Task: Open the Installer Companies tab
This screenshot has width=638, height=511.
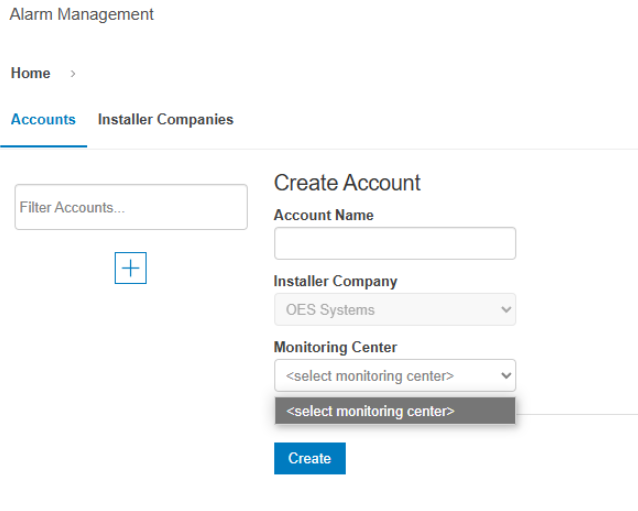Action: point(165,119)
